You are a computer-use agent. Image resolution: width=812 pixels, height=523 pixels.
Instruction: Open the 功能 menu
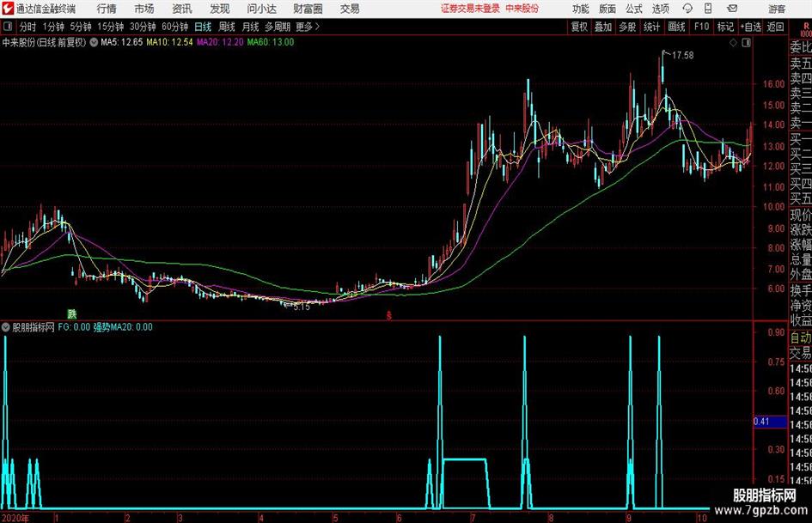[581, 9]
